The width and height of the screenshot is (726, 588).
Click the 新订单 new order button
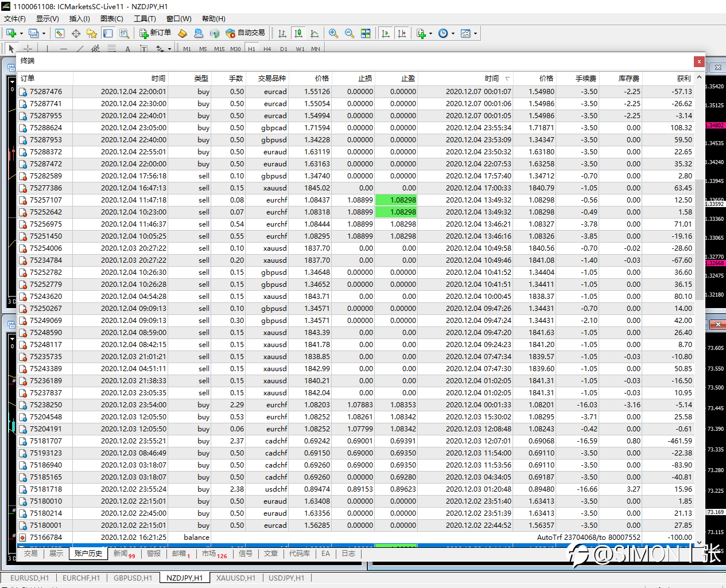[x=155, y=33]
